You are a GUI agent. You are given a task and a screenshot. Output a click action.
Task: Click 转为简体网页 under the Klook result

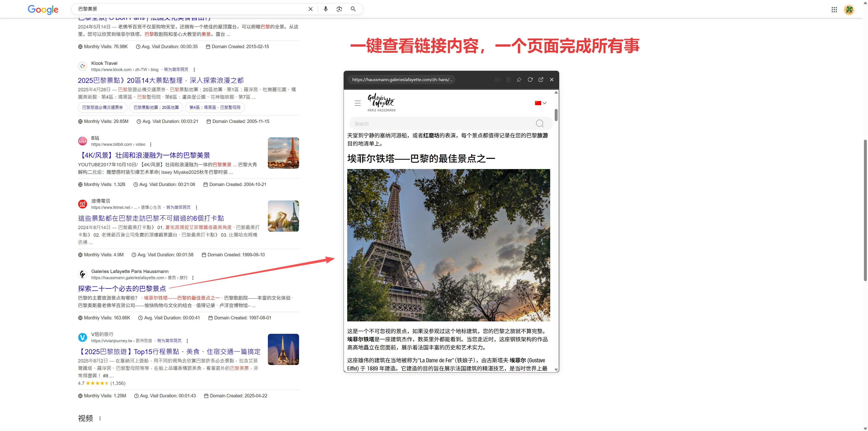176,69
